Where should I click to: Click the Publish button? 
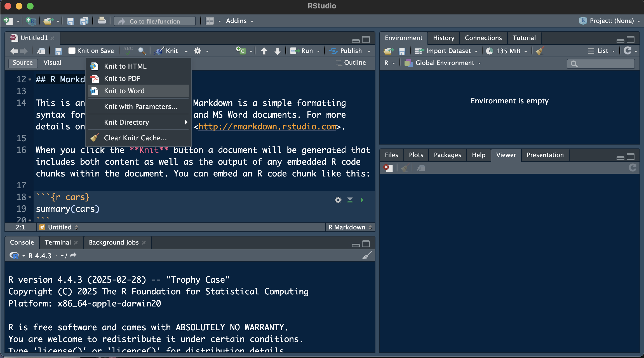[x=347, y=51]
